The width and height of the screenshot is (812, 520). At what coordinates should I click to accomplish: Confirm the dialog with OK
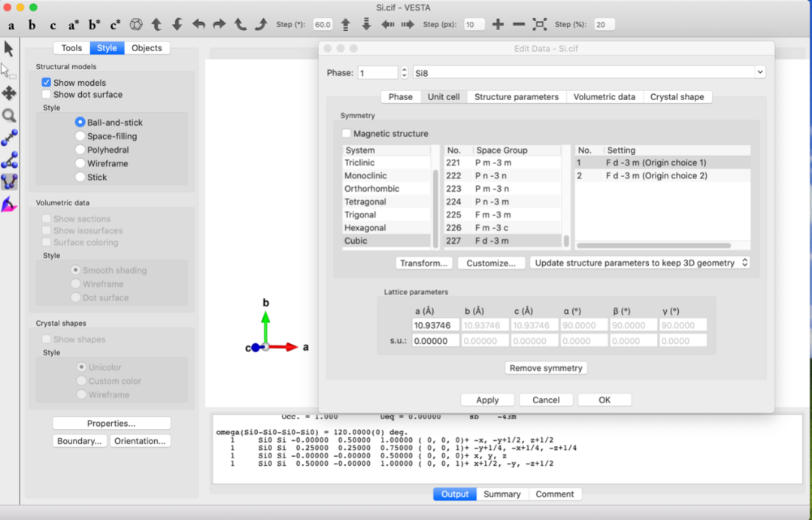coord(604,400)
